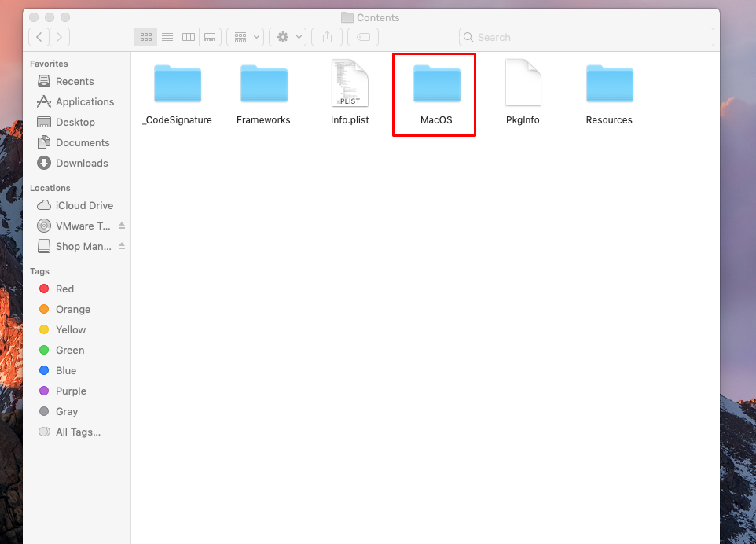
Task: Select the PkgInfo file icon
Action: (523, 83)
